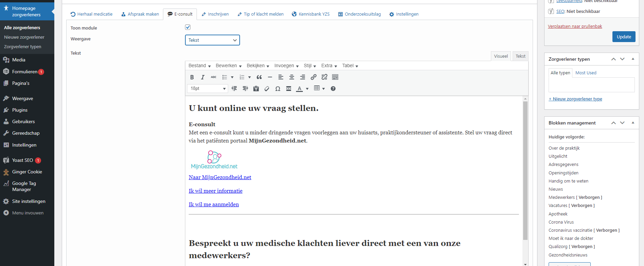
Task: Open the editor help question-mark icon
Action: pyautogui.click(x=333, y=89)
